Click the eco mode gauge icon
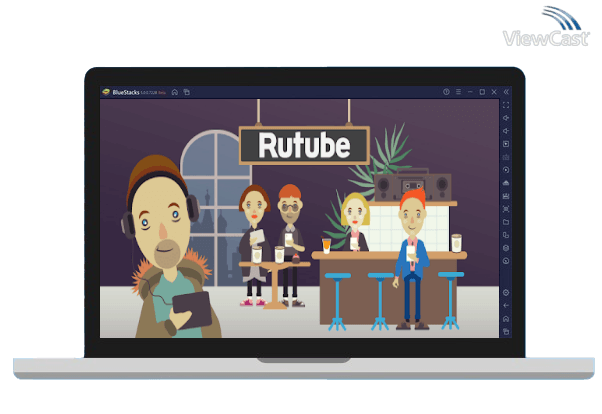 click(506, 261)
